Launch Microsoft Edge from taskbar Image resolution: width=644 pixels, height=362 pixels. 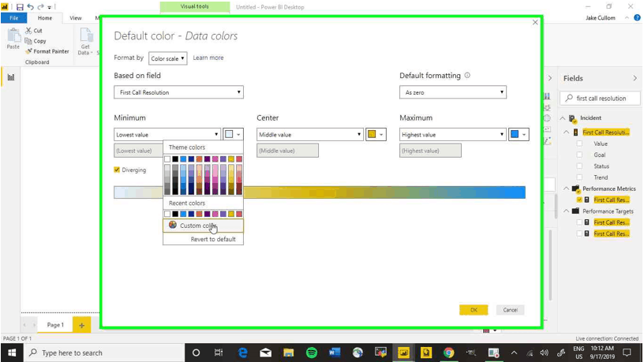pos(243,353)
